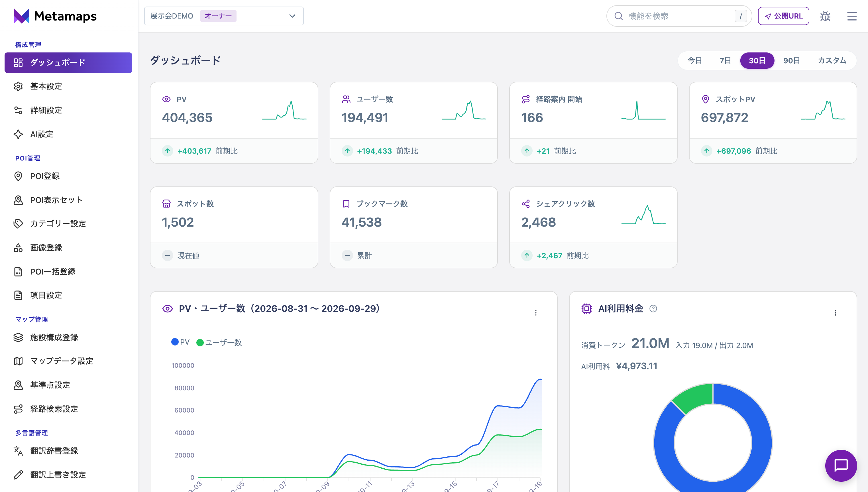Click the 翻訳辞書登録 translate icon
The image size is (868, 492).
(18, 451)
